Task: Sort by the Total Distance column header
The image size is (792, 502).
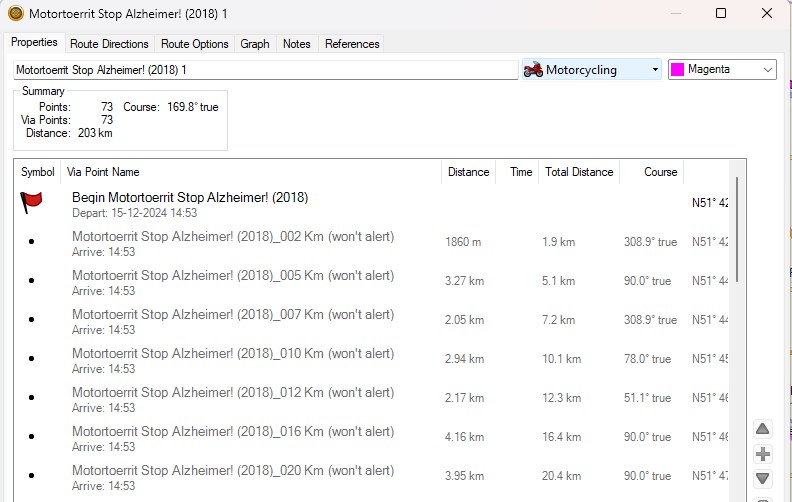Action: (x=578, y=172)
